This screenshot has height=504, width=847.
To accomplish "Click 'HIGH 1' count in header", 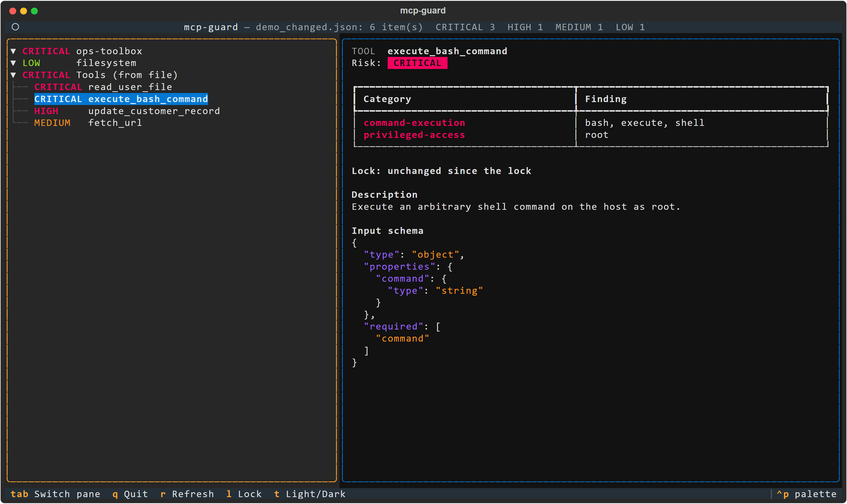I will 525,27.
